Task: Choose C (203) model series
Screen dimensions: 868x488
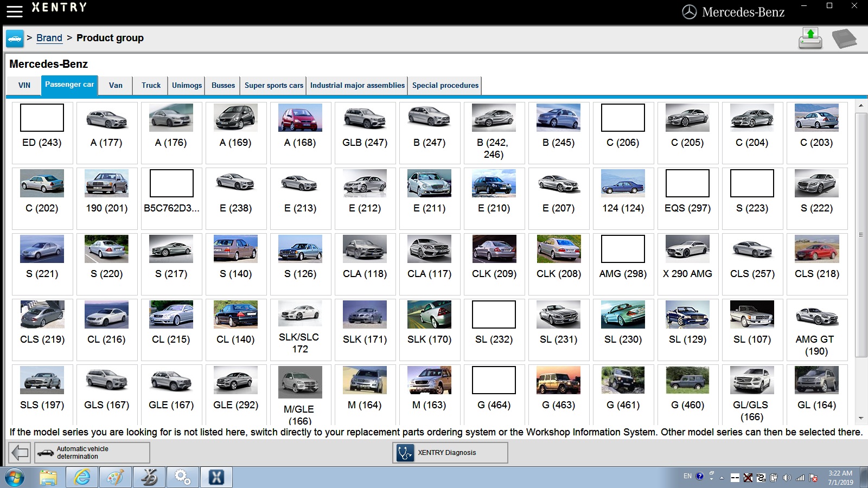Action: point(817,133)
